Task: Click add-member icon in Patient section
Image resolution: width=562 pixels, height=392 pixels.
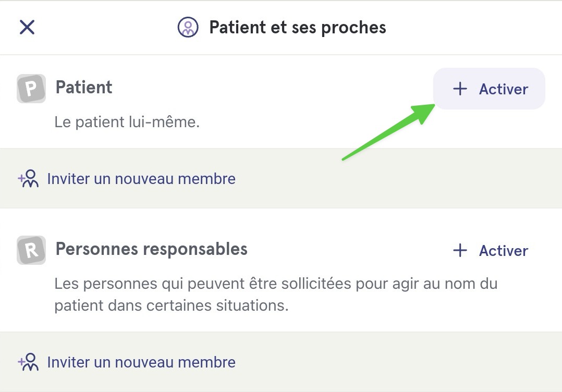Action: [x=28, y=179]
